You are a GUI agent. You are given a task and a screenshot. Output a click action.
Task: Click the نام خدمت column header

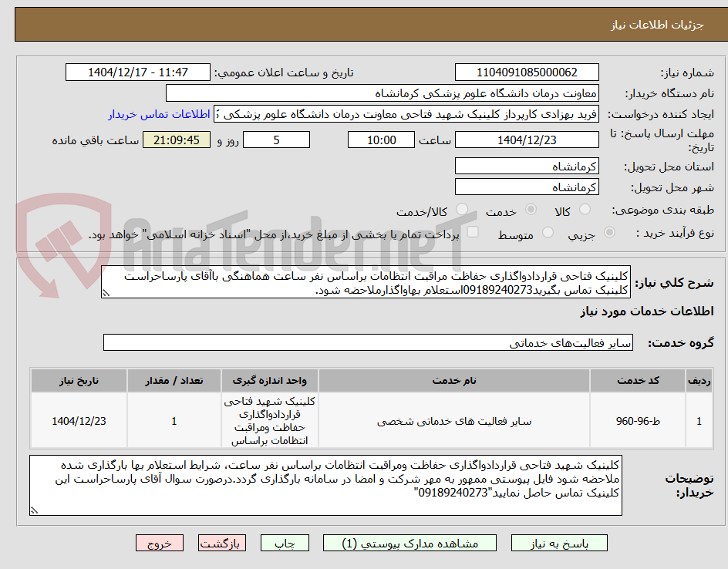454,381
